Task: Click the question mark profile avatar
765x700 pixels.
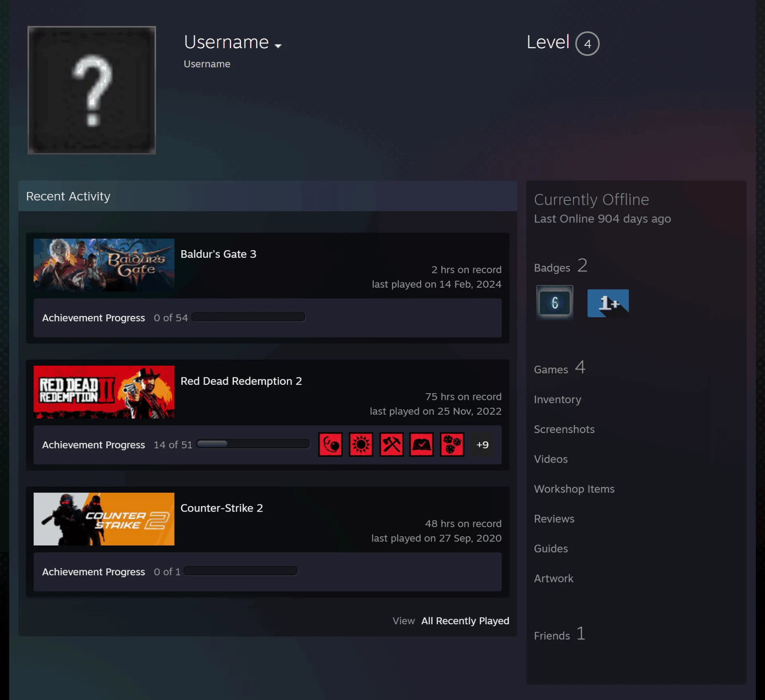Action: (x=92, y=90)
